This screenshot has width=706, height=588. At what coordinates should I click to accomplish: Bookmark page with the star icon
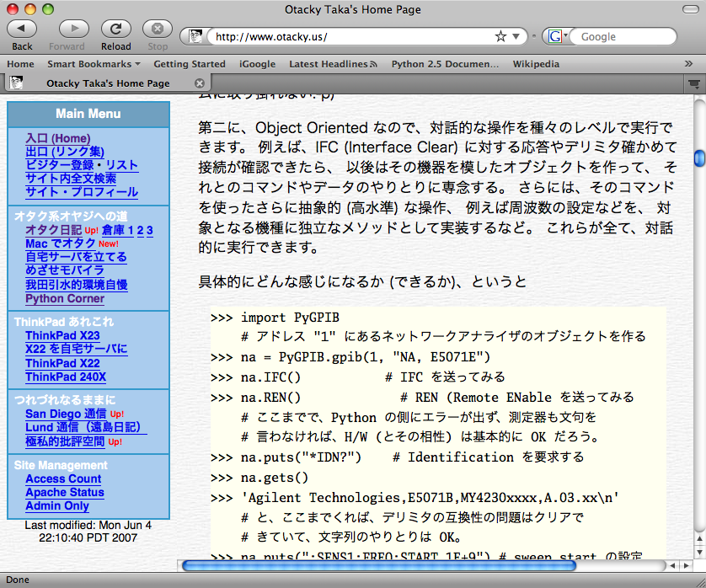click(x=500, y=36)
